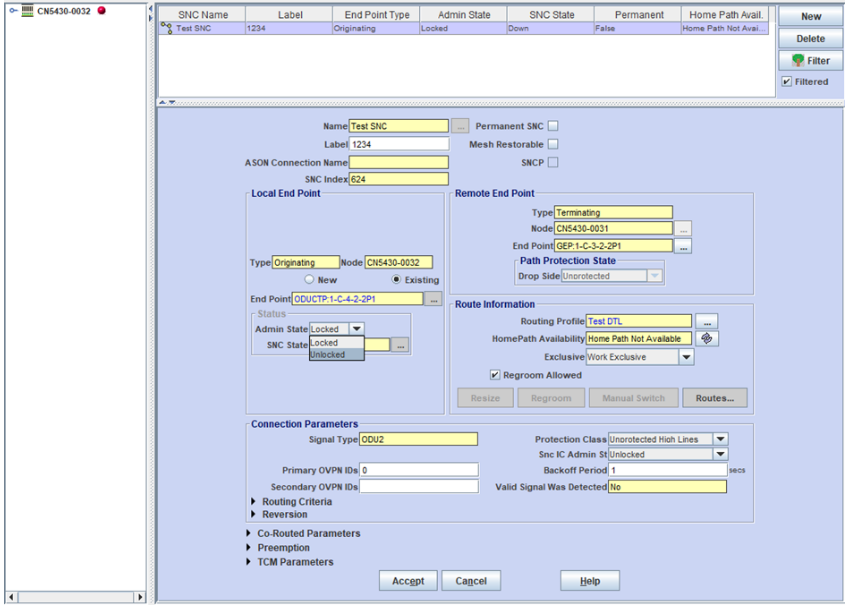Expand Preemption section
848x606 pixels.
(248, 548)
